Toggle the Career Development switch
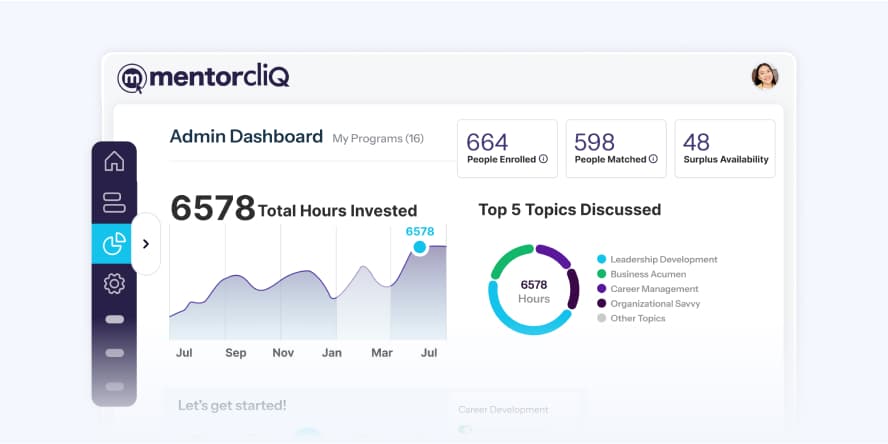The image size is (888, 444). (465, 430)
